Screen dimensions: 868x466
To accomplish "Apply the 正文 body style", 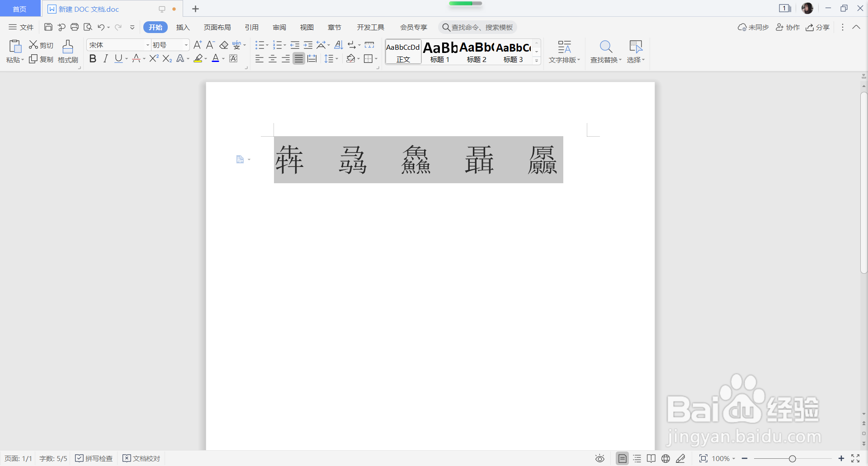I will pos(403,52).
